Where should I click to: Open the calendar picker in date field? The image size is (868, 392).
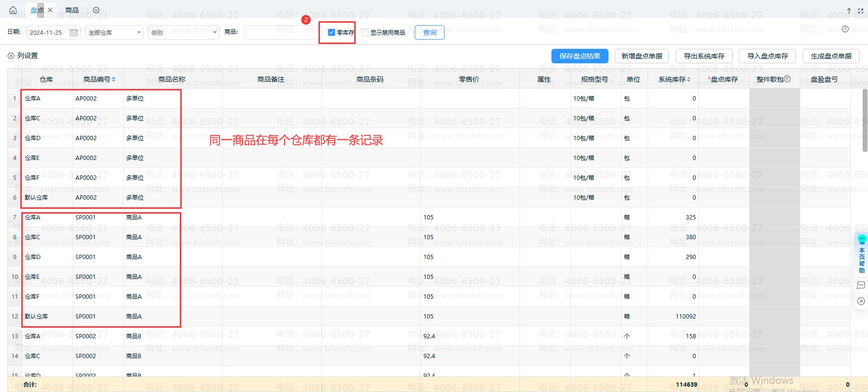(74, 32)
